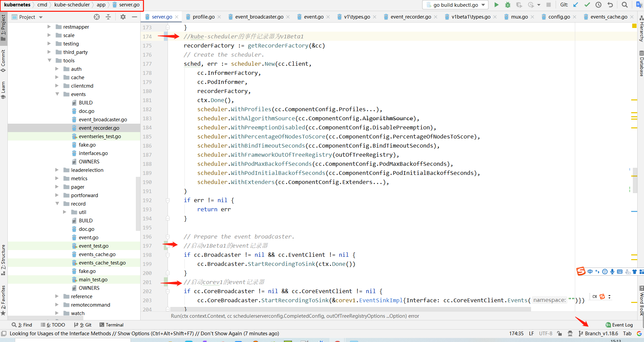Update project via the Git blue arrow

[x=576, y=5]
